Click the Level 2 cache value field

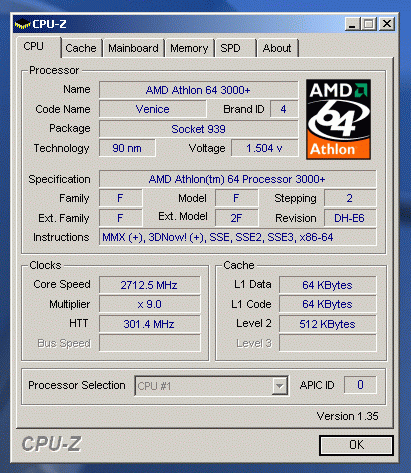(327, 324)
